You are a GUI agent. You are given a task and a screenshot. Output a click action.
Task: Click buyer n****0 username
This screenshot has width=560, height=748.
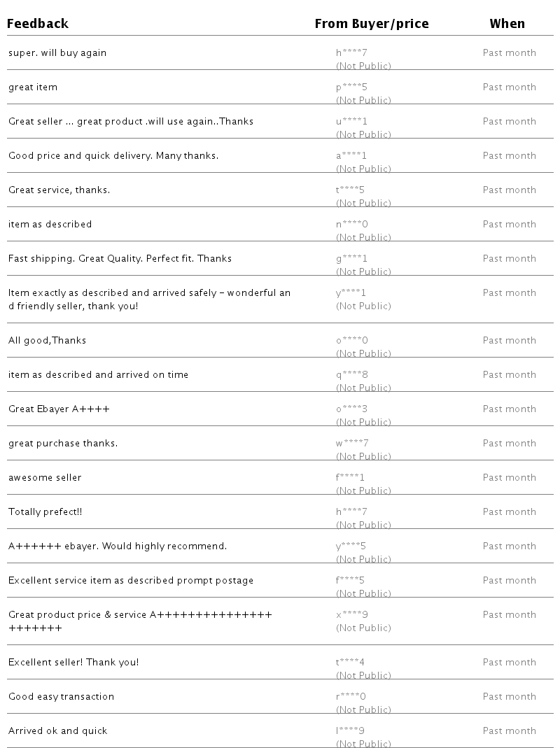(351, 225)
